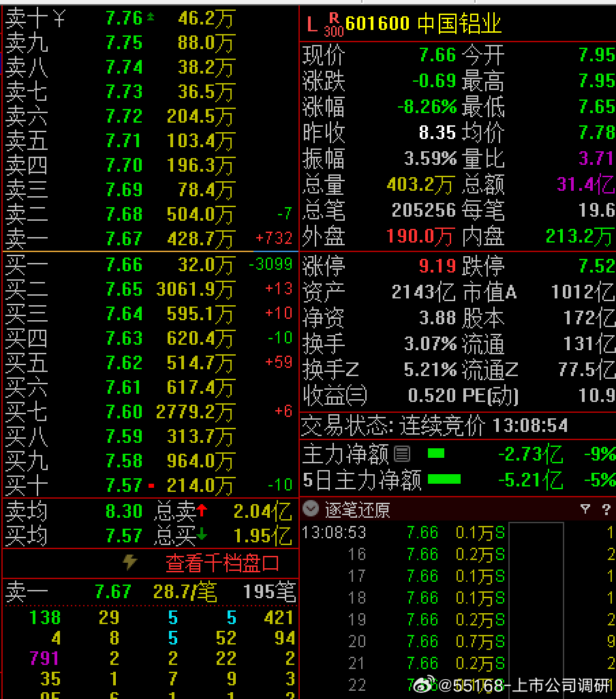Image resolution: width=616 pixels, height=699 pixels.
Task: Click 收益(三) value 0.520
Action: point(432,395)
